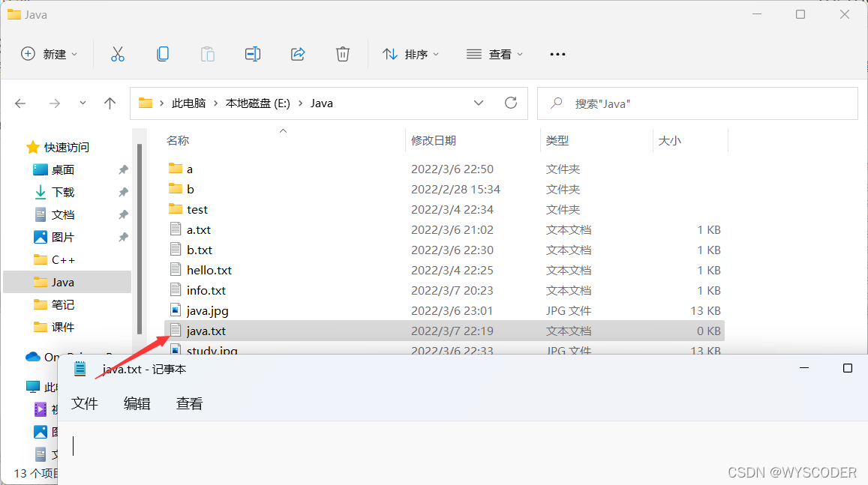This screenshot has width=868, height=485.
Task: Expand the 排序 (Sort) dropdown
Action: coord(411,53)
